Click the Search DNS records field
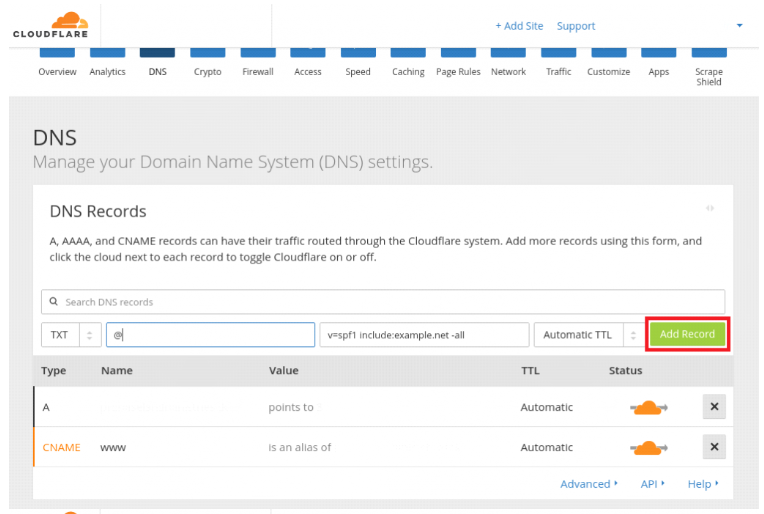Viewport: 764px width, 514px height. coord(383,302)
